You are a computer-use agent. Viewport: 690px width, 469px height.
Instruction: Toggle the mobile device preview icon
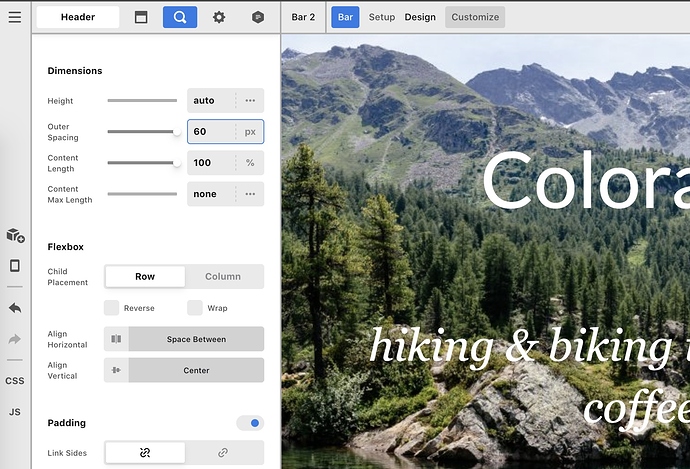click(15, 266)
